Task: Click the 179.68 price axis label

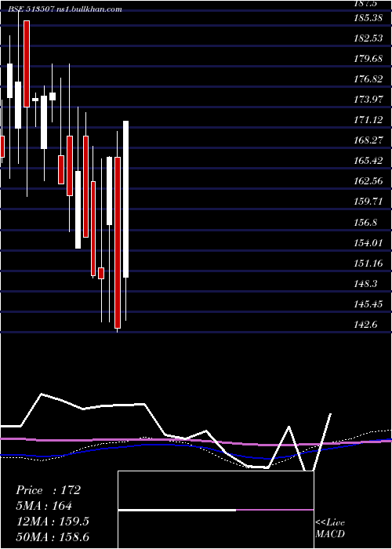Action: [368, 59]
